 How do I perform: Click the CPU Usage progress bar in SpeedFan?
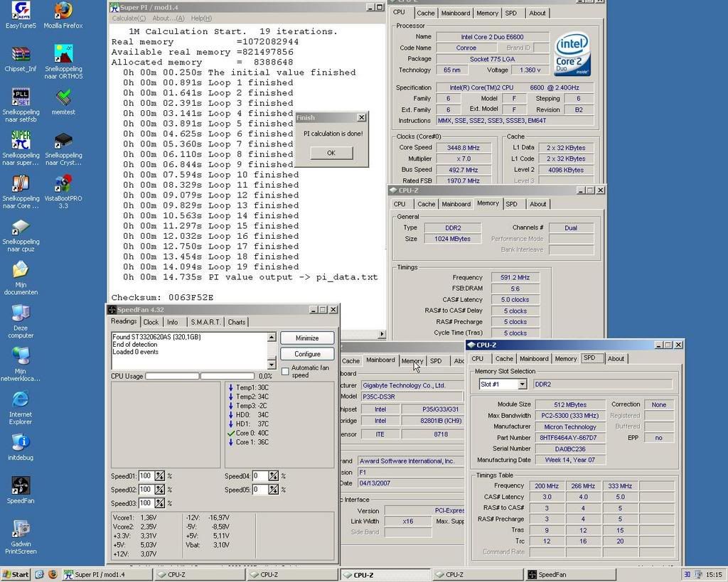[x=200, y=376]
